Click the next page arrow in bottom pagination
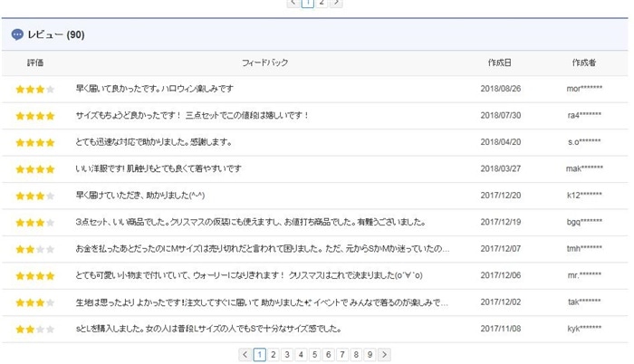The width and height of the screenshot is (634, 364). (x=385, y=355)
